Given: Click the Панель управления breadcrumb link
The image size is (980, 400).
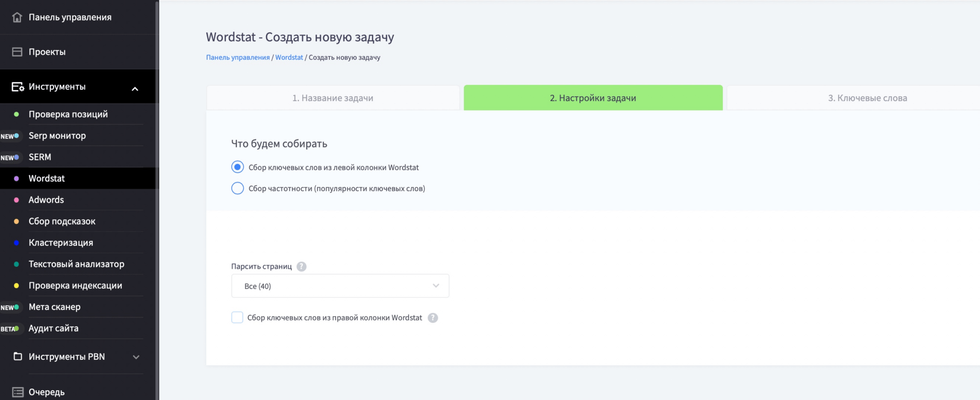Looking at the screenshot, I should click(x=238, y=57).
